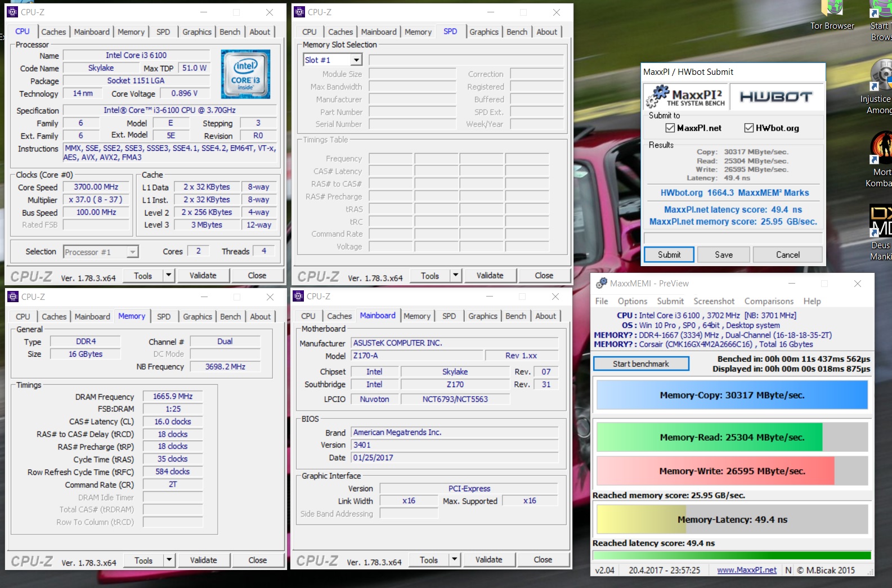
Task: Click the BIOS version 3401 field
Action: tap(455, 445)
